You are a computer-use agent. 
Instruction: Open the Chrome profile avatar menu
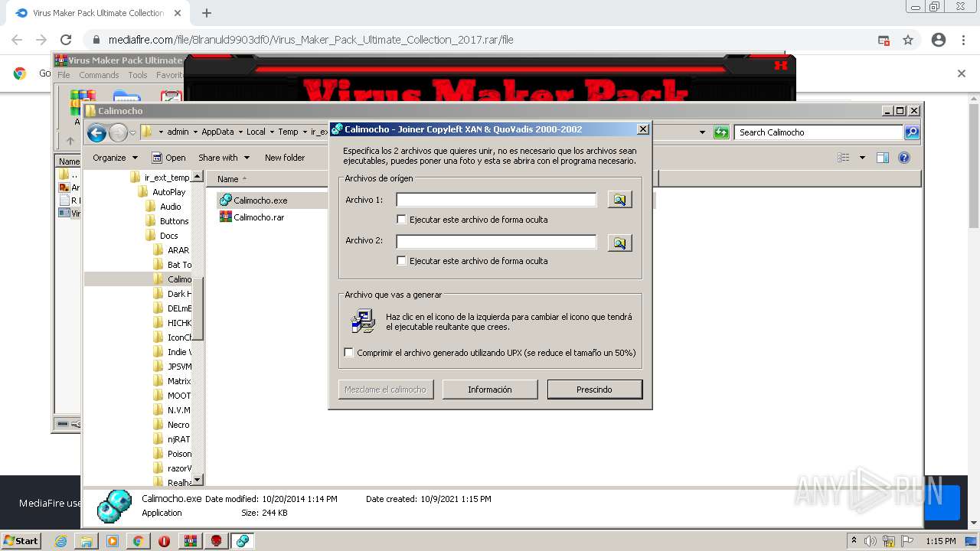tap(939, 40)
